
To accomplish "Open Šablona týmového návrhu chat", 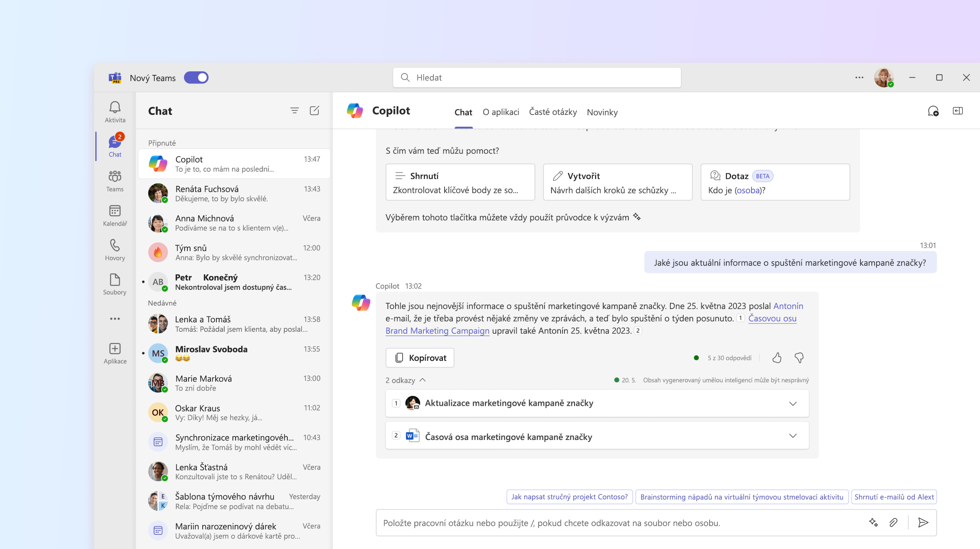I will 234,501.
